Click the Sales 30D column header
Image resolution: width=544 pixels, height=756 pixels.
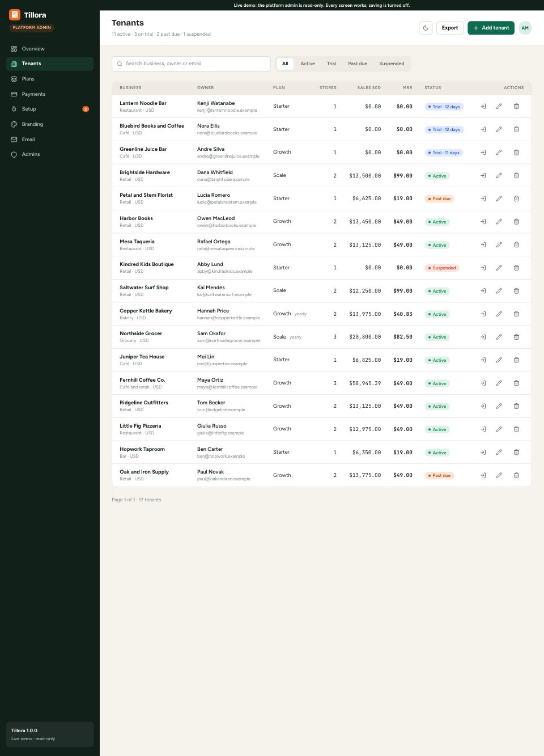tap(369, 88)
